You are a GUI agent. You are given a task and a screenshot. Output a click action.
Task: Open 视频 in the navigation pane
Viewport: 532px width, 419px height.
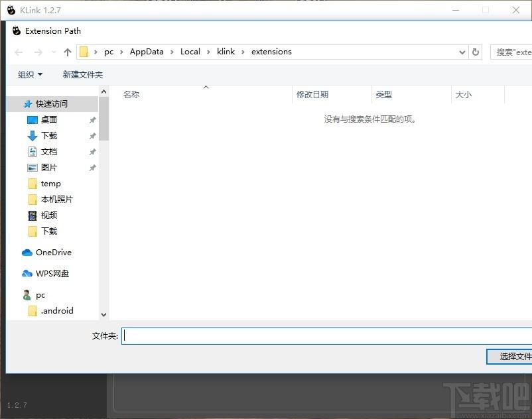pyautogui.click(x=49, y=215)
